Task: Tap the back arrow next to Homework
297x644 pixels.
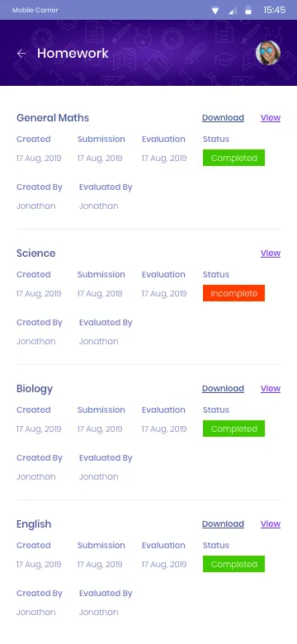Action: (21, 54)
